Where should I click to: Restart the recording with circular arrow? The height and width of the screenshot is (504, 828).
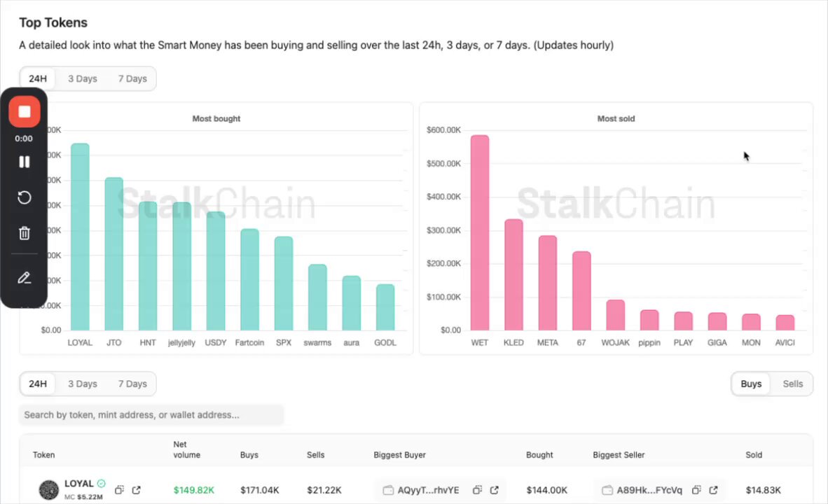25,198
